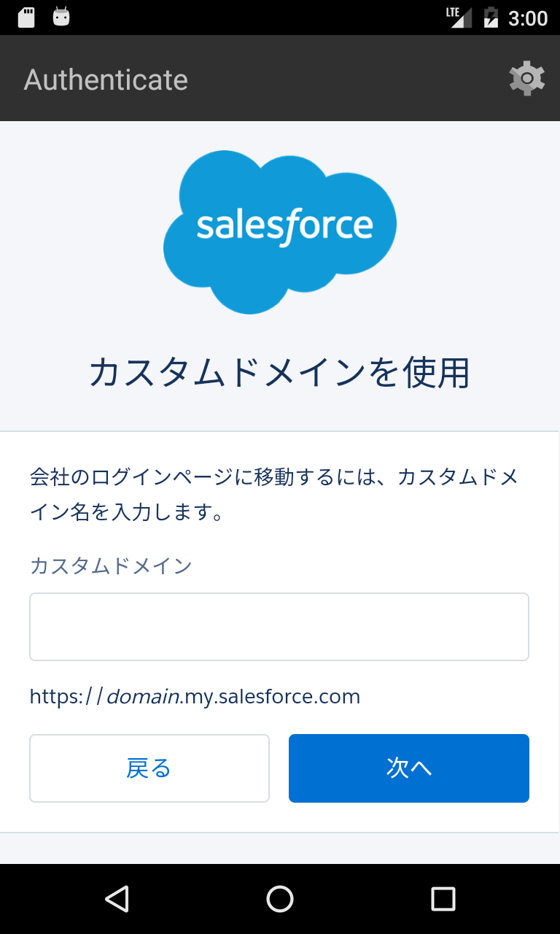Click the カスタムドメインを使用 heading
Screen dimensions: 560x934
point(279,372)
